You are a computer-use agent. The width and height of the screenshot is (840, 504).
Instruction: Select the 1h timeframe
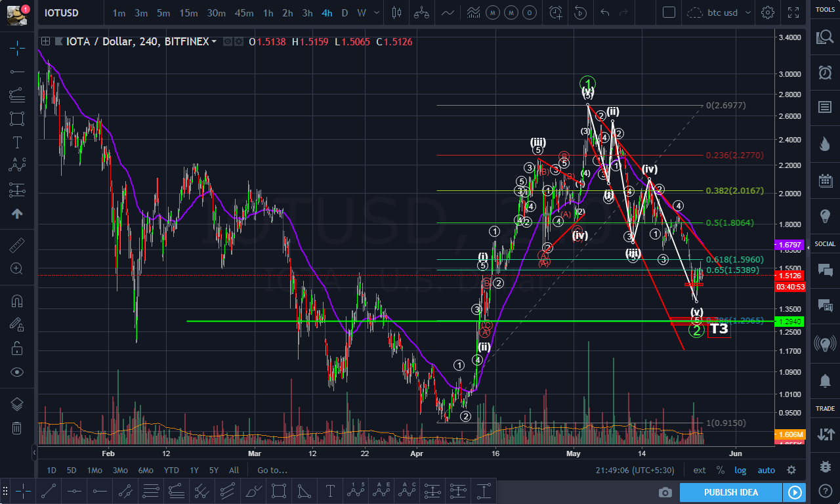[x=268, y=12]
